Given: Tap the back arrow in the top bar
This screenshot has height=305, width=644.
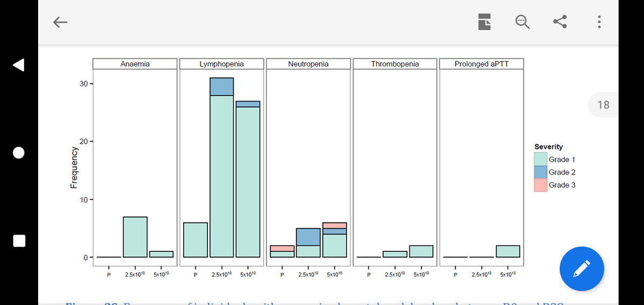Looking at the screenshot, I should pos(60,22).
